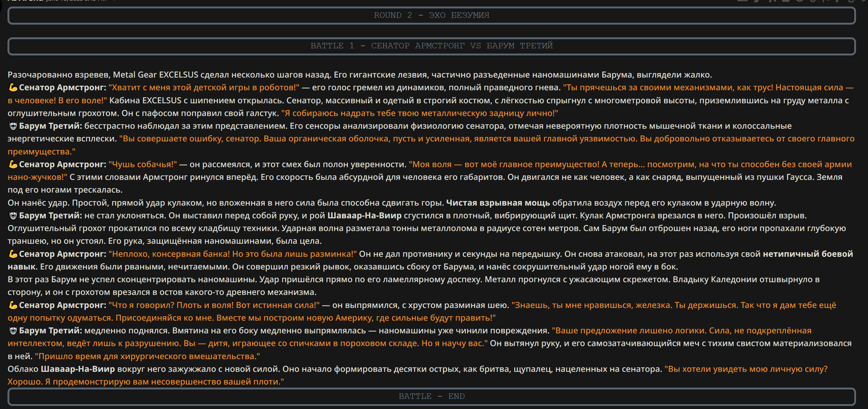The height and width of the screenshot is (409, 868).
Task: Click orange quote "Чушь собачья!"
Action: (x=143, y=164)
